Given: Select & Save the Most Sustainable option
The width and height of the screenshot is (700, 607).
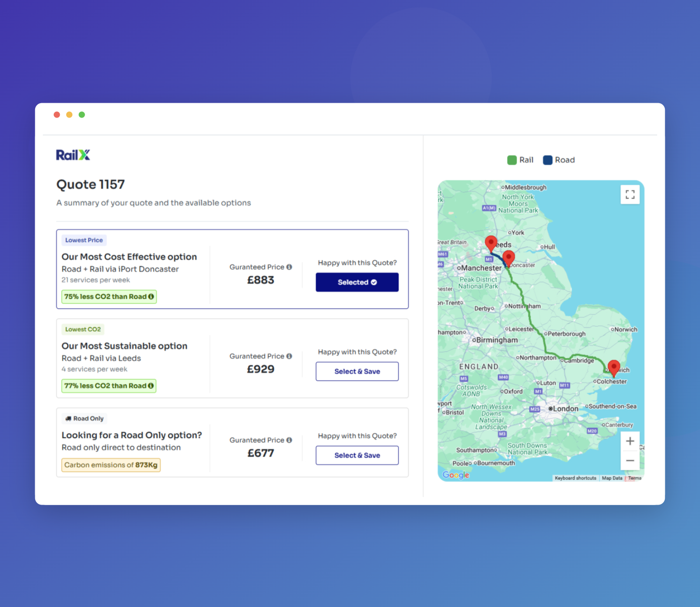Looking at the screenshot, I should click(x=357, y=371).
